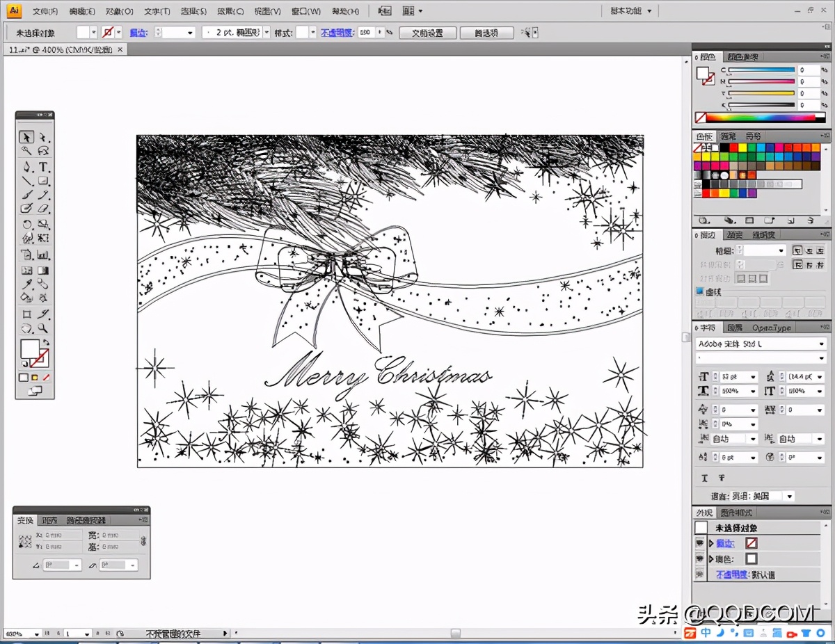Switch to the OpenType tab
Image resolution: width=835 pixels, height=644 pixels.
point(772,328)
